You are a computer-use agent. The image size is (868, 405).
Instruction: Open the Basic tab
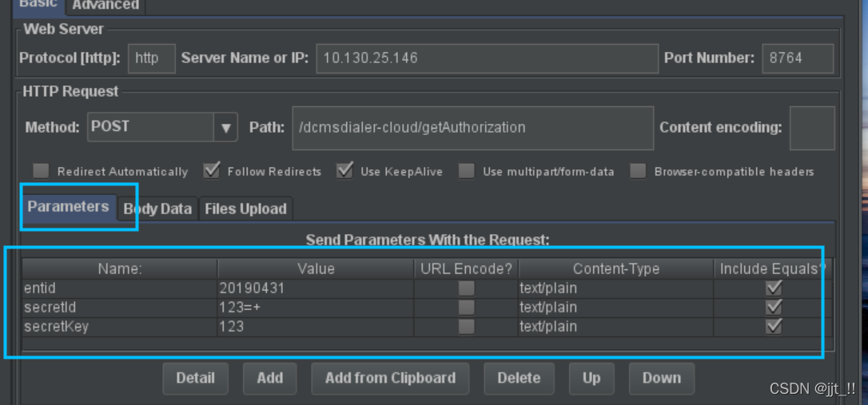(x=38, y=5)
